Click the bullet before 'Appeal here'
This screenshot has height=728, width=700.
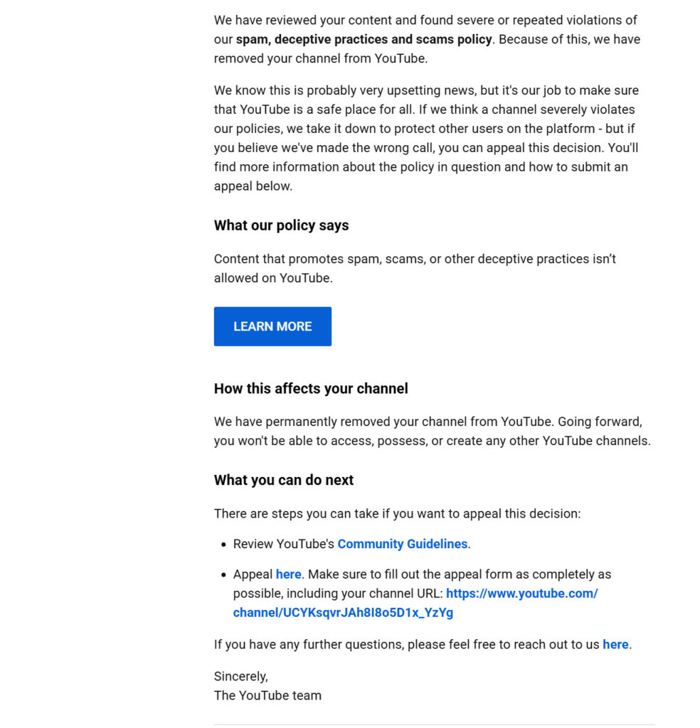coord(223,574)
